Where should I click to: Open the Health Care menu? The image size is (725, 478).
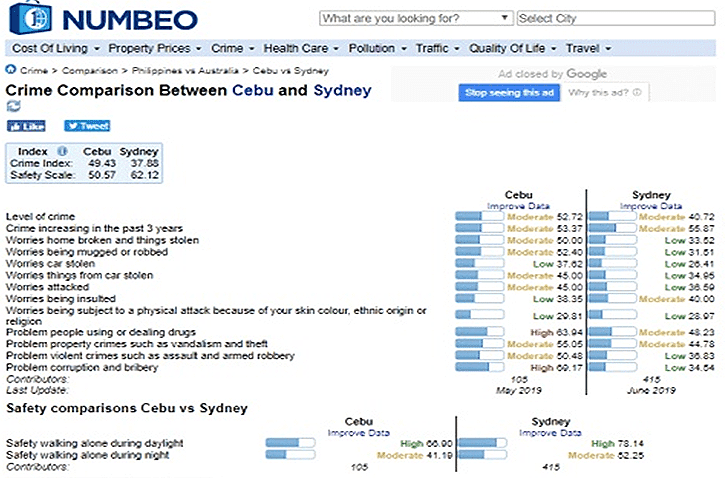tap(301, 49)
